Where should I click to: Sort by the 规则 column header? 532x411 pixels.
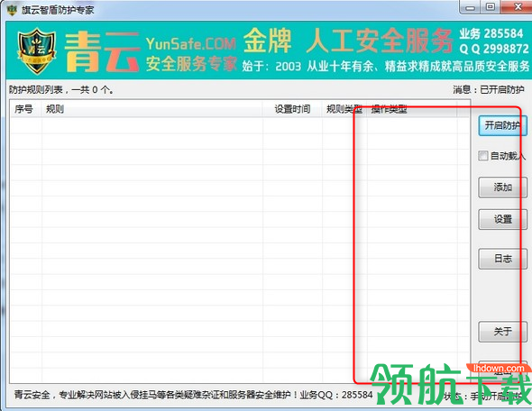(152, 109)
